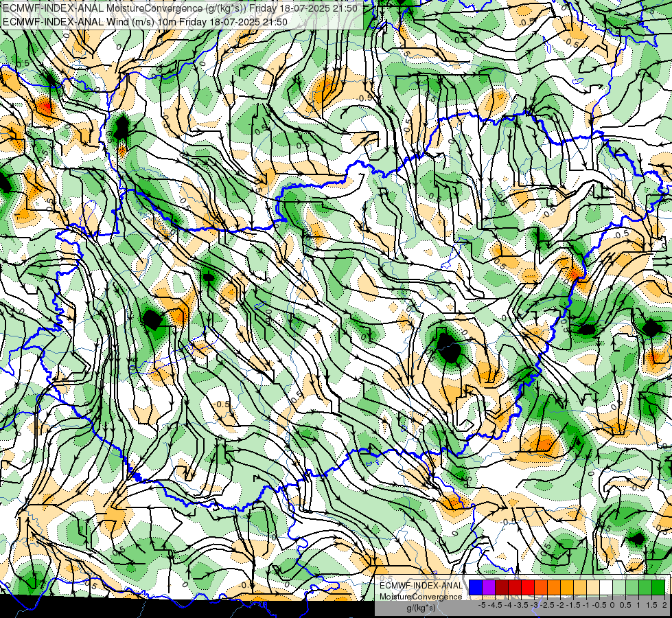
Task: Click the -3.5 tick label on the legend
Action: 521,605
